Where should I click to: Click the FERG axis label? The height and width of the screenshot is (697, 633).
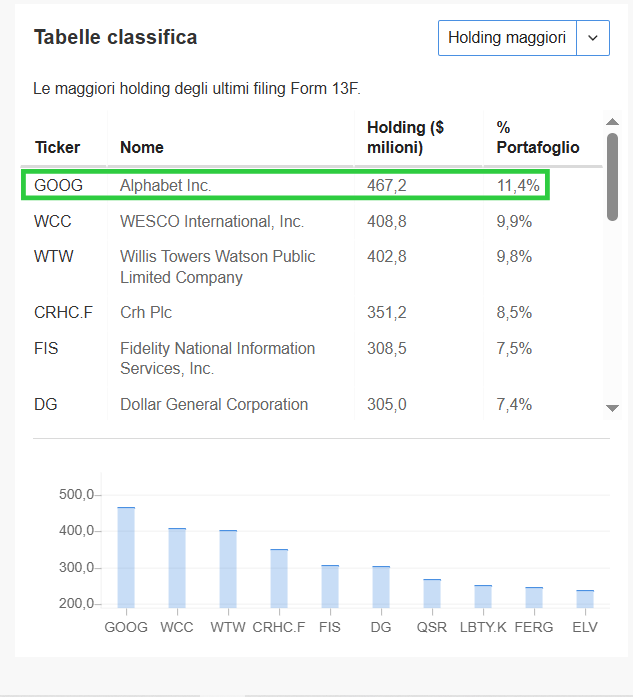pyautogui.click(x=534, y=627)
